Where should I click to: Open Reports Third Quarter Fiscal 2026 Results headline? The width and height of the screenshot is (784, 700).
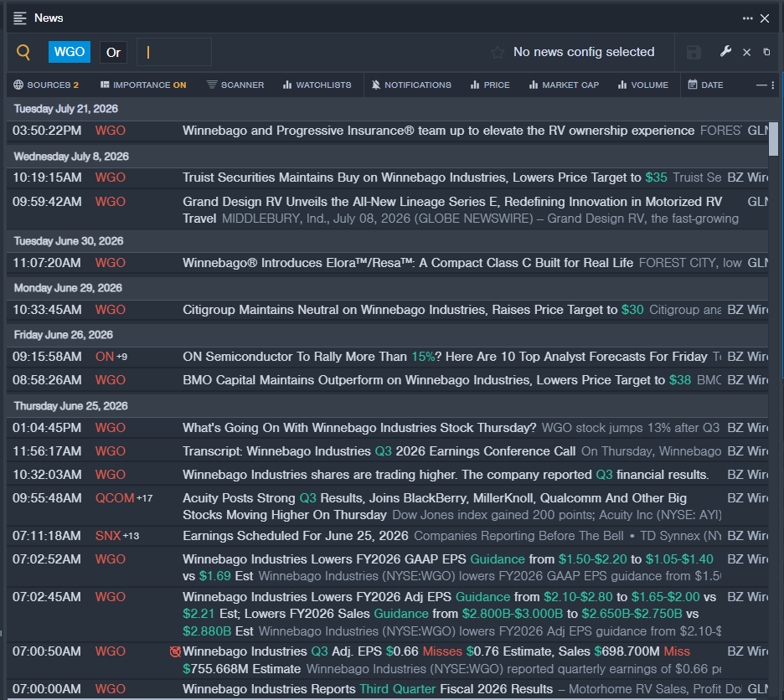coord(367,689)
